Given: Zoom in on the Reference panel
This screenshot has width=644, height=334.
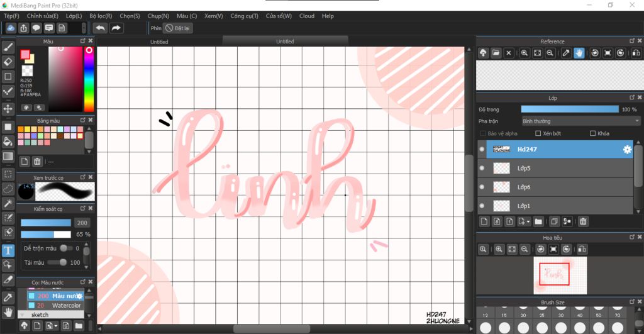Looking at the screenshot, I should 525,53.
